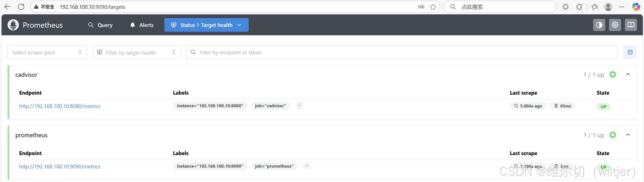Click the Prometheus title text
The width and height of the screenshot is (644, 182).
[x=43, y=25]
